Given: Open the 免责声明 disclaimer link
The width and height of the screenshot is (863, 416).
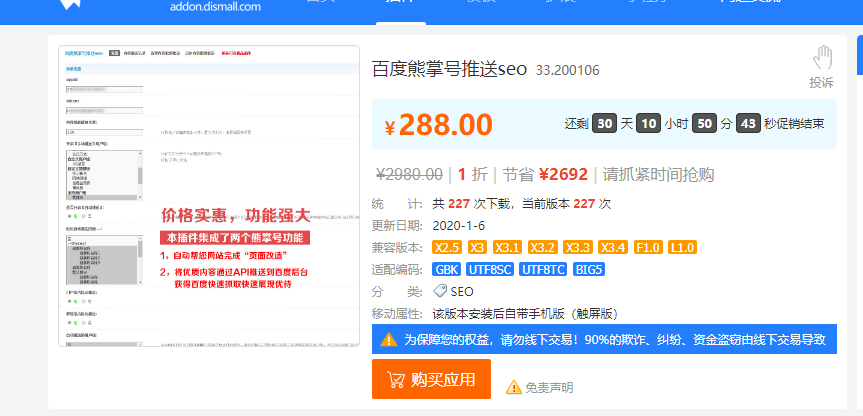Looking at the screenshot, I should click(x=549, y=388).
